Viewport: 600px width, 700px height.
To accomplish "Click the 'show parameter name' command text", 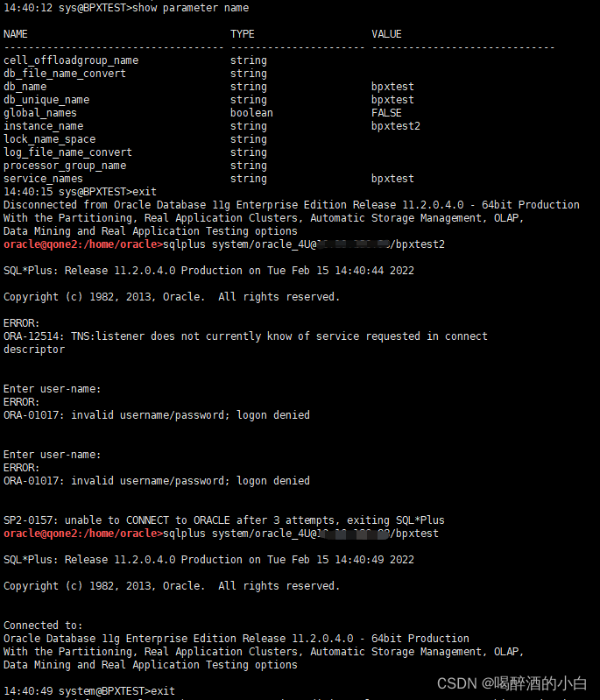I will click(194, 8).
